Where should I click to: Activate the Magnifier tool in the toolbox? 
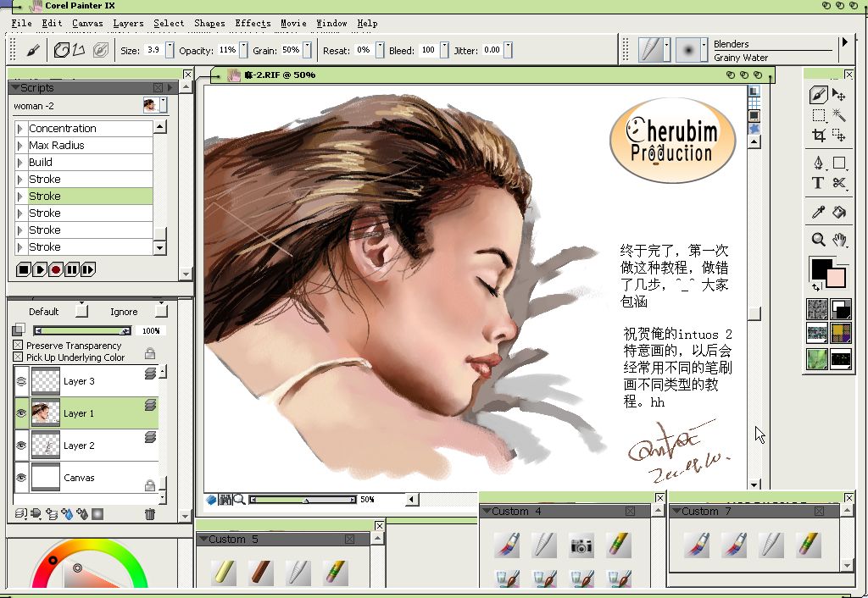[818, 240]
